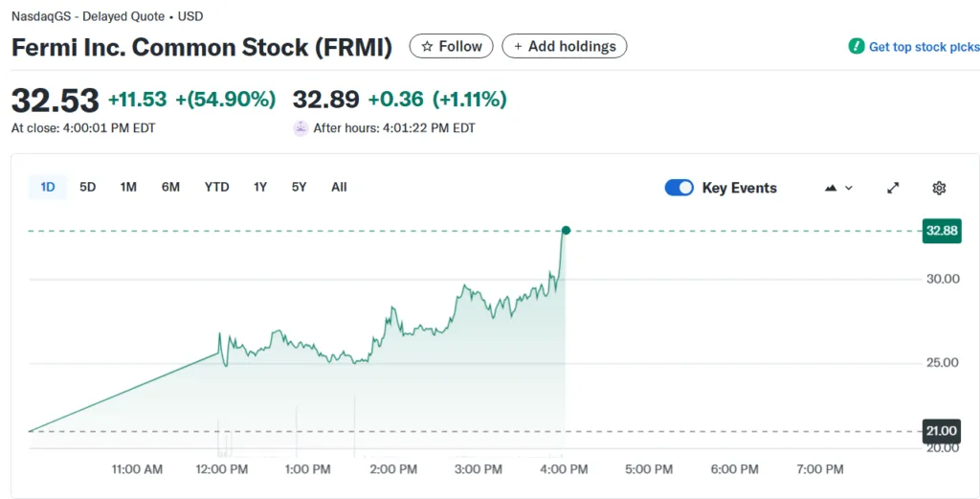
Task: Click the after hours moon icon
Action: (301, 127)
